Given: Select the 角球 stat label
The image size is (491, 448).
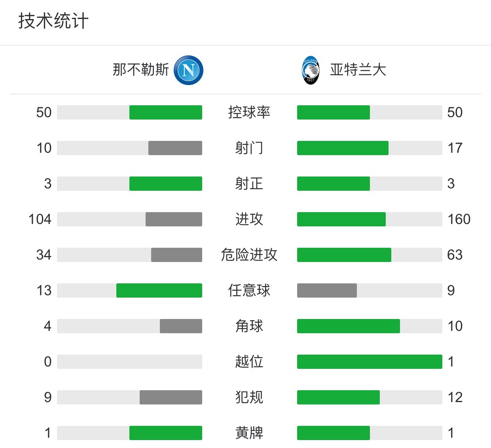Looking at the screenshot, I should point(249,326).
